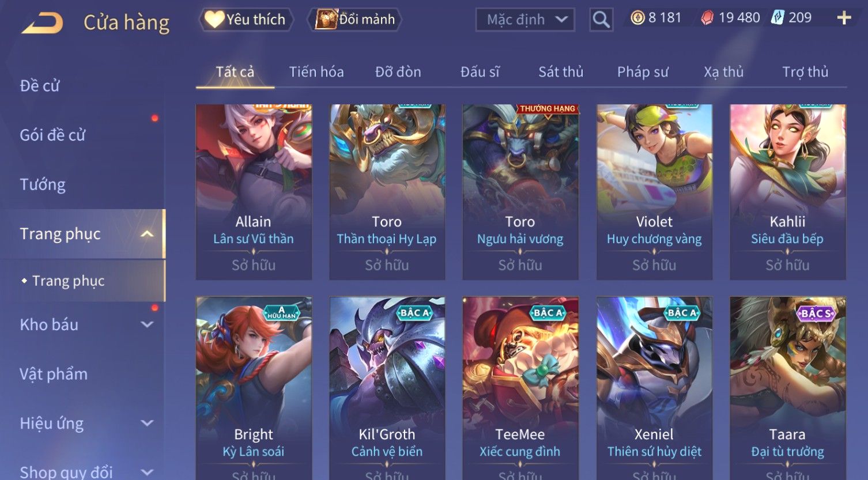The width and height of the screenshot is (868, 480).
Task: Go to Gói đề cử section
Action: [52, 135]
